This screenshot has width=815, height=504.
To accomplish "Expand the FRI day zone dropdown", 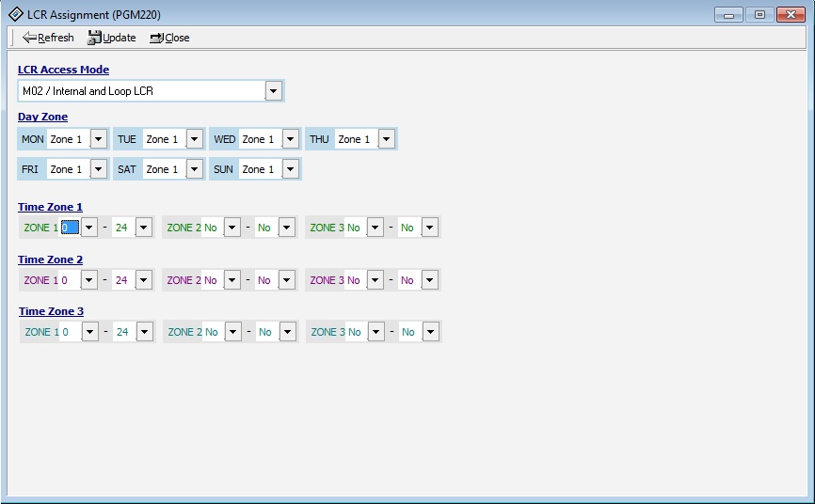I will (x=98, y=169).
